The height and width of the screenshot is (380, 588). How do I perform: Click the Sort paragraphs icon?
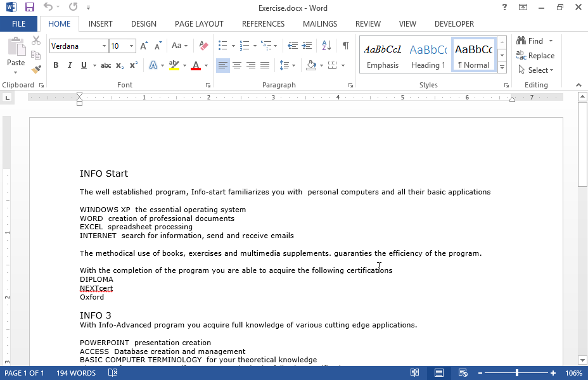[326, 46]
